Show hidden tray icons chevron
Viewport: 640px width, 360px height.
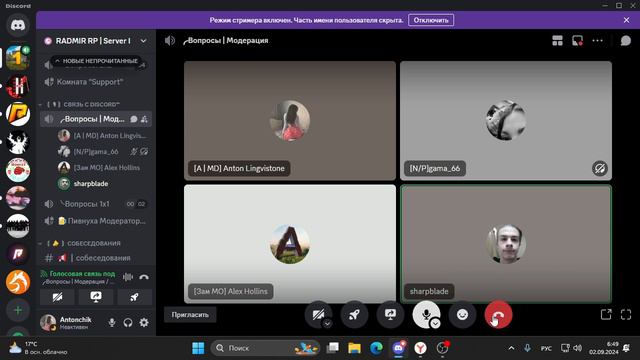(x=511, y=348)
